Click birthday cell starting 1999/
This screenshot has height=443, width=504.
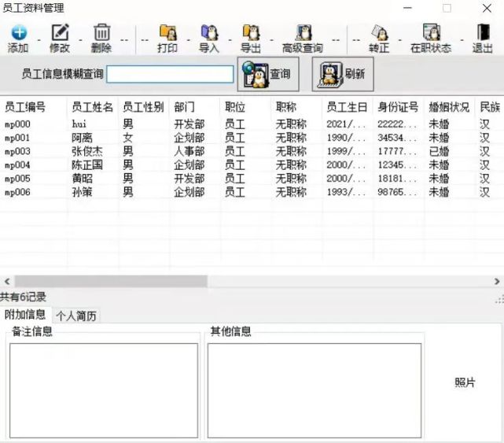click(x=345, y=151)
